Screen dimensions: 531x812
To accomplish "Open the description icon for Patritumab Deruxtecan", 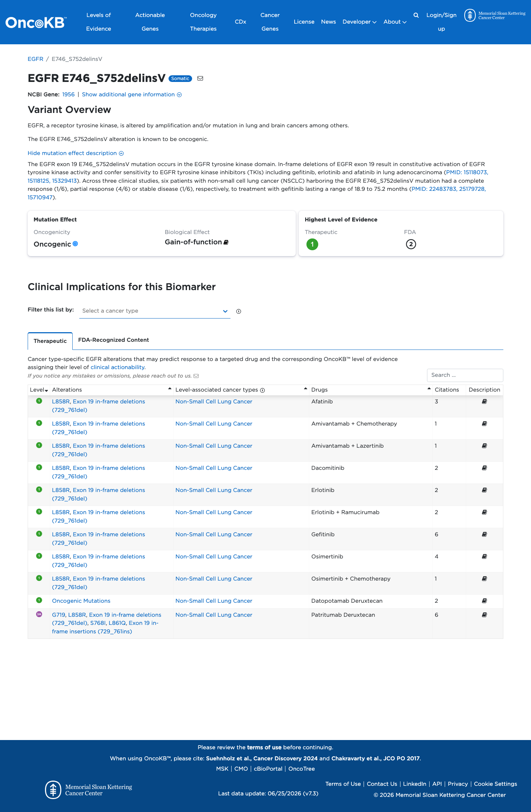I will point(485,615).
